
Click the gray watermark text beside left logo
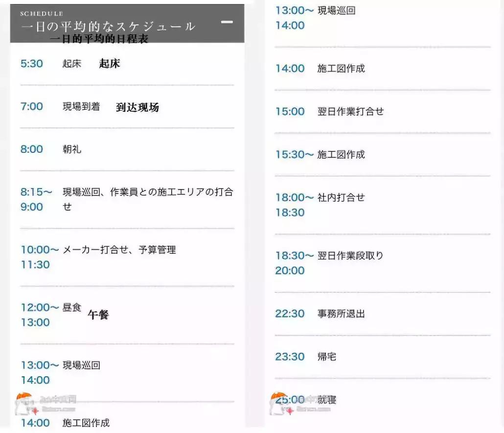click(x=59, y=398)
